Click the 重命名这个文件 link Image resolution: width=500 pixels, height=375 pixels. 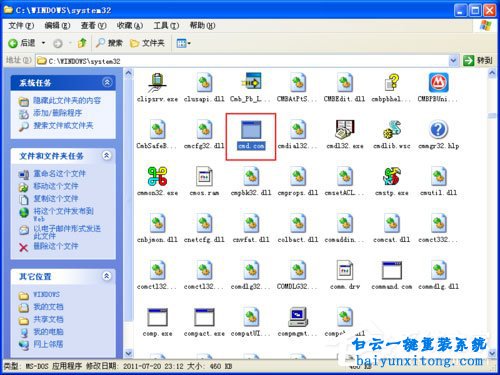[x=59, y=173]
